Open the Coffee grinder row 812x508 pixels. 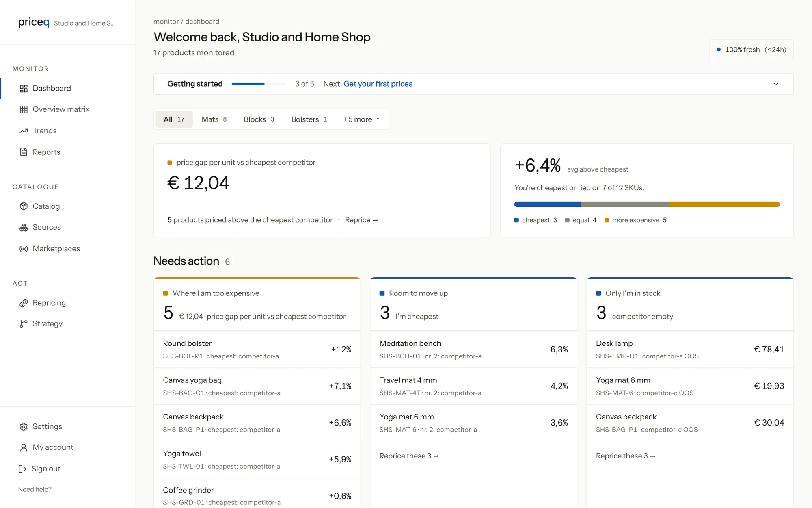(x=257, y=493)
